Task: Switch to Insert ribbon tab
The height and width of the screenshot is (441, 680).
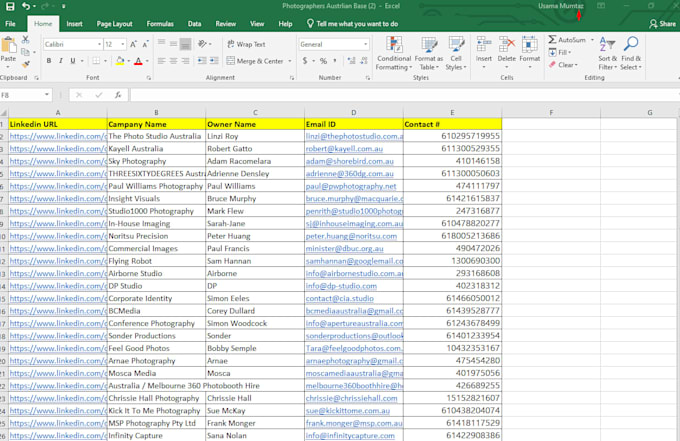Action: 75,24
